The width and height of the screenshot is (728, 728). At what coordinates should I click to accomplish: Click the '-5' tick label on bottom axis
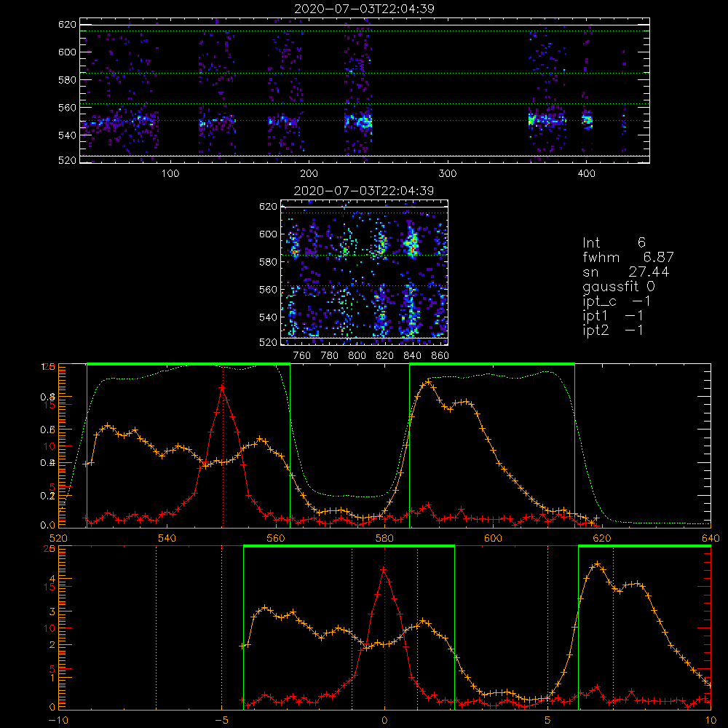pyautogui.click(x=221, y=721)
